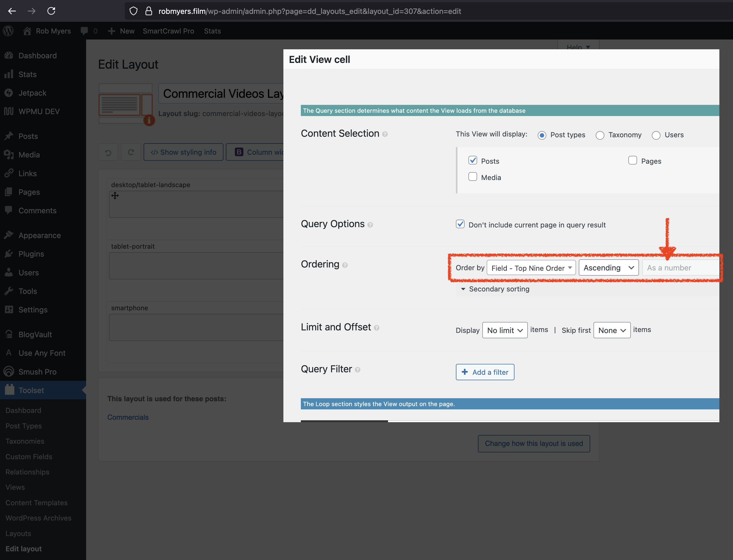Click the Add a filter button
This screenshot has width=733, height=560.
click(484, 372)
